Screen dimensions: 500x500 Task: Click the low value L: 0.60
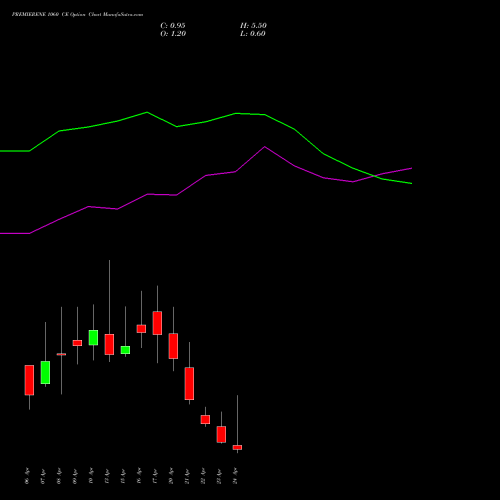click(x=253, y=34)
